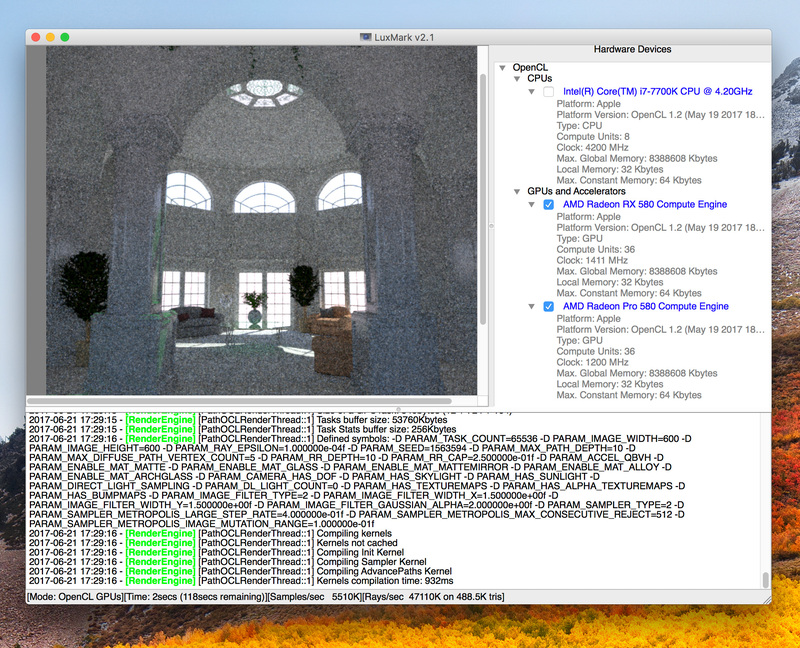Click the 'Rays/sec 47110K' status entry
Image resolution: width=800 pixels, height=648 pixels.
pos(433,596)
